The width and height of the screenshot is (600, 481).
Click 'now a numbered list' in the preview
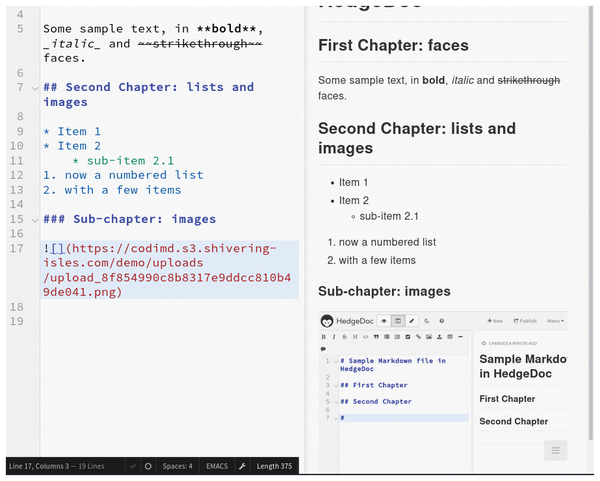click(387, 242)
